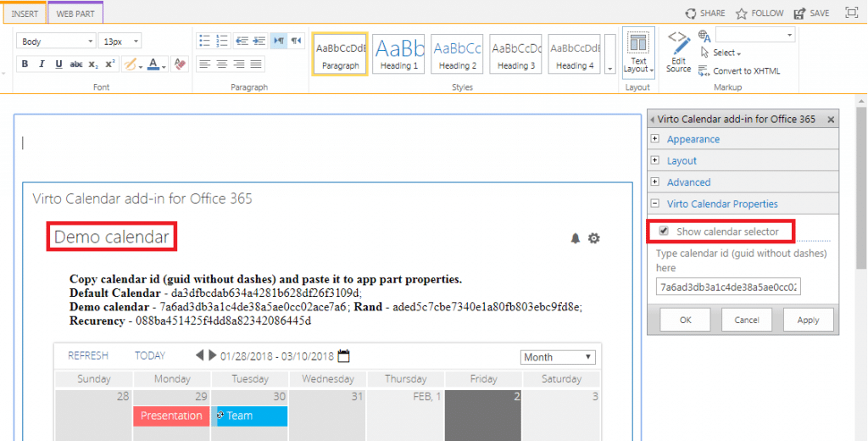868x441 pixels.
Task: Apply the Heading 4 style
Action: pos(575,53)
